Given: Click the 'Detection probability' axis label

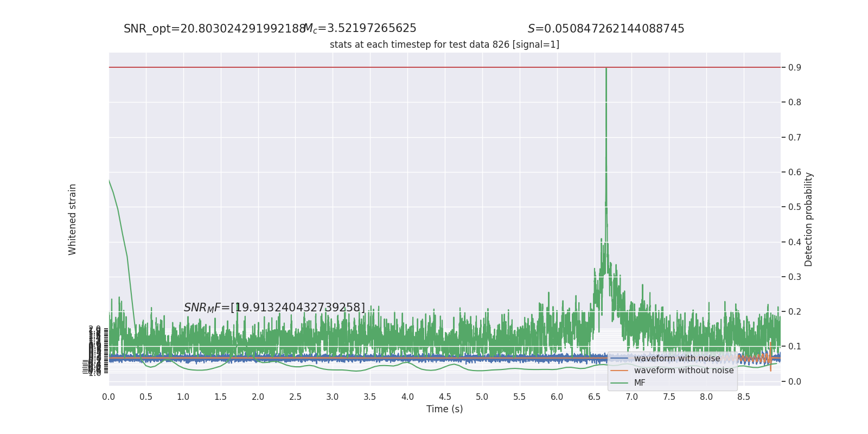Looking at the screenshot, I should (809, 219).
